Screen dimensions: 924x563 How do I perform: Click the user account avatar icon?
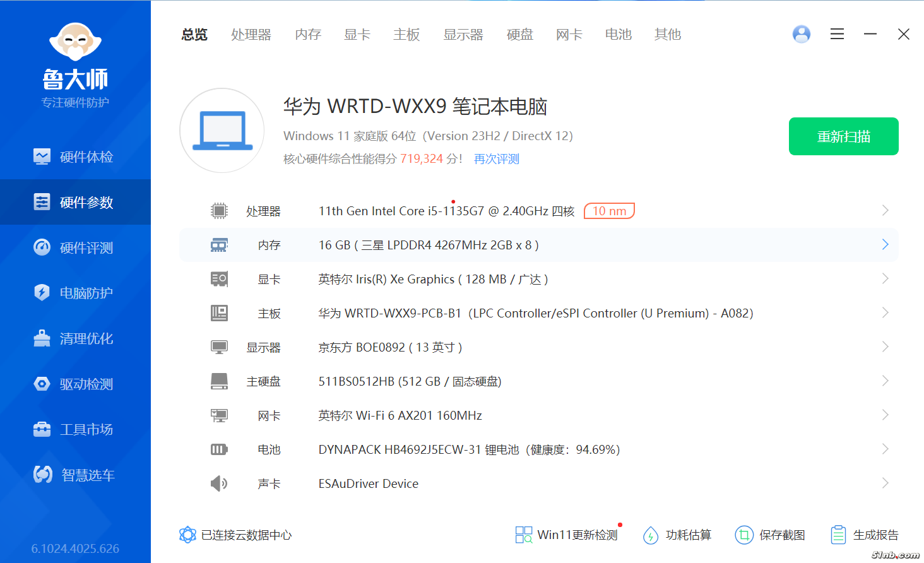click(801, 34)
